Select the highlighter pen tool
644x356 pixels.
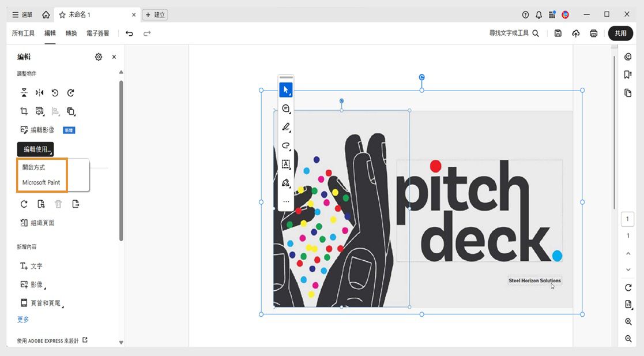pos(286,127)
